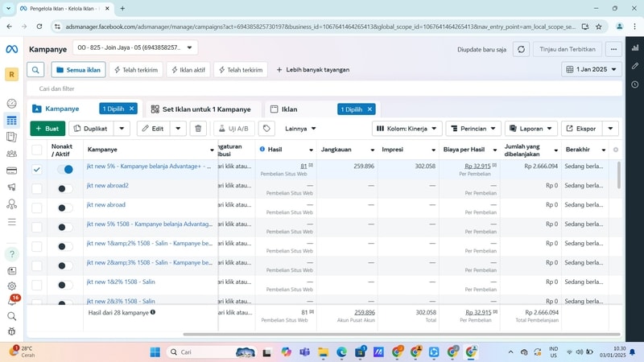Delete selected campaign with trash icon
The image size is (644, 362).
coord(198,129)
